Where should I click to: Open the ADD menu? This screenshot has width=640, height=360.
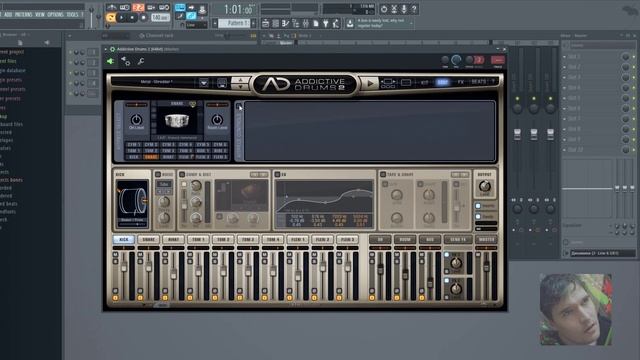pos(8,14)
